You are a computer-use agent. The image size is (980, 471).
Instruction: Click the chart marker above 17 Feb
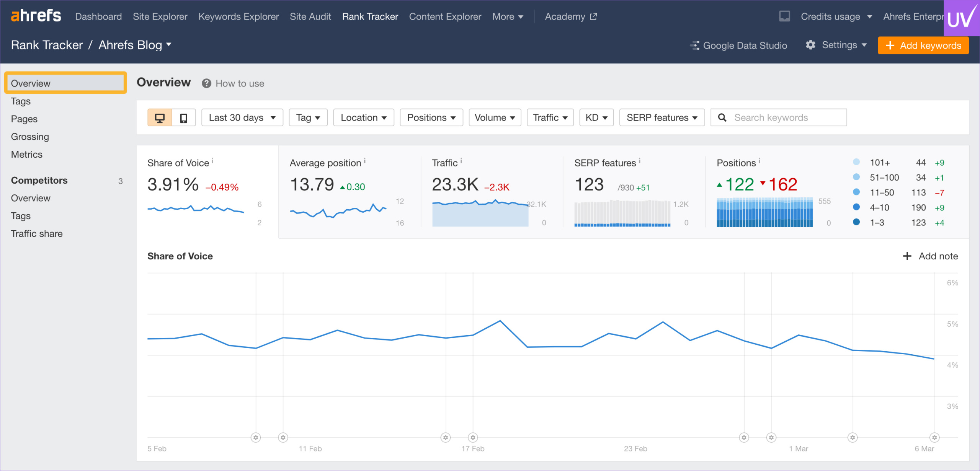[x=473, y=437]
